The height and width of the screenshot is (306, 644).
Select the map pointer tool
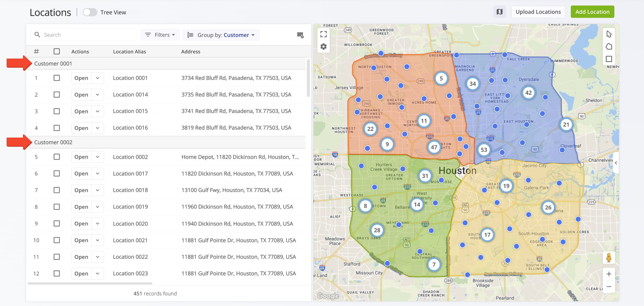[x=609, y=34]
